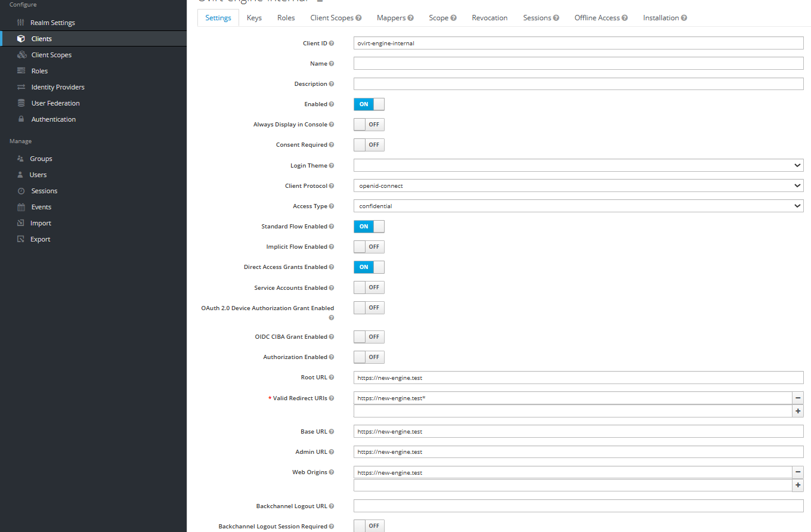Viewport: 811px width, 532px height.
Task: Go to Users in the sidebar
Action: coord(38,175)
